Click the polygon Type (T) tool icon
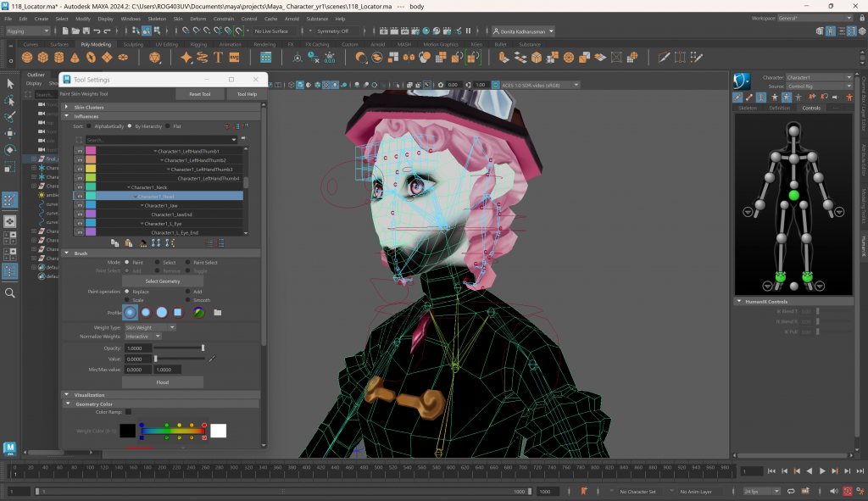The width and height of the screenshot is (868, 501). pos(218,57)
